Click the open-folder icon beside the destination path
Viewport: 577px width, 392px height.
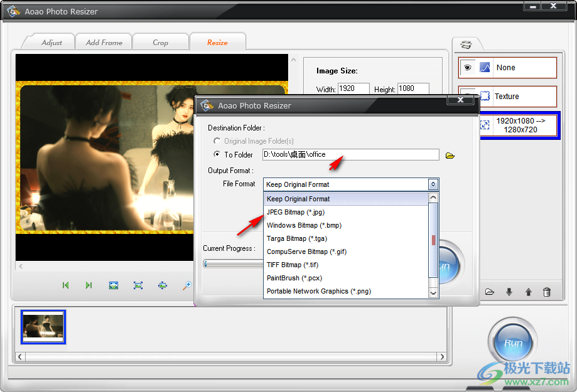(450, 154)
